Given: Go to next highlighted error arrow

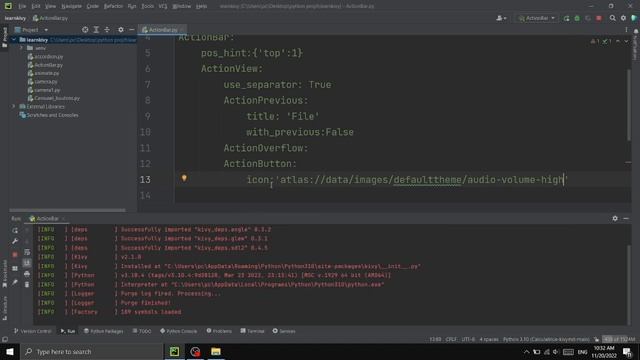Looking at the screenshot, I should click(x=626, y=41).
